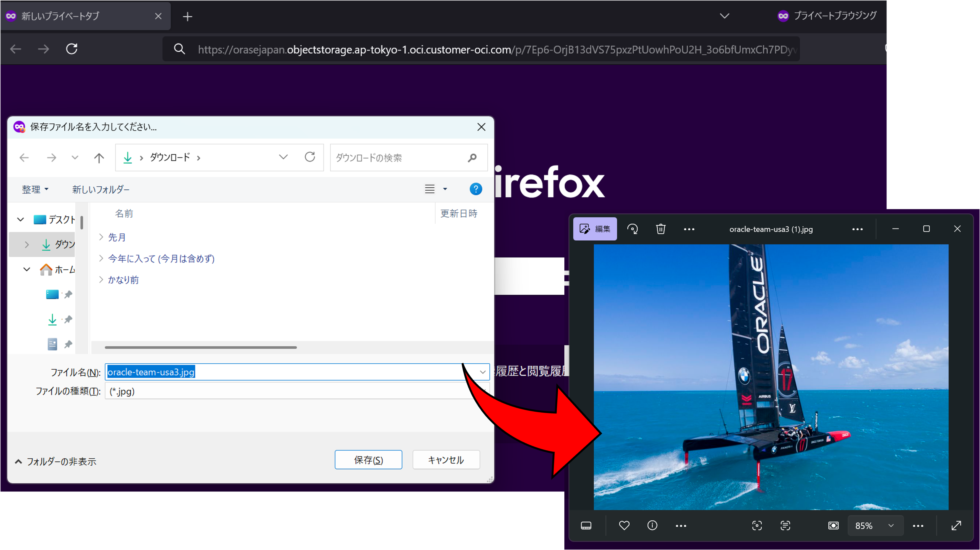Screen dimensions: 980x550
Task: Expand the かなり前 file group
Action: [x=101, y=279]
